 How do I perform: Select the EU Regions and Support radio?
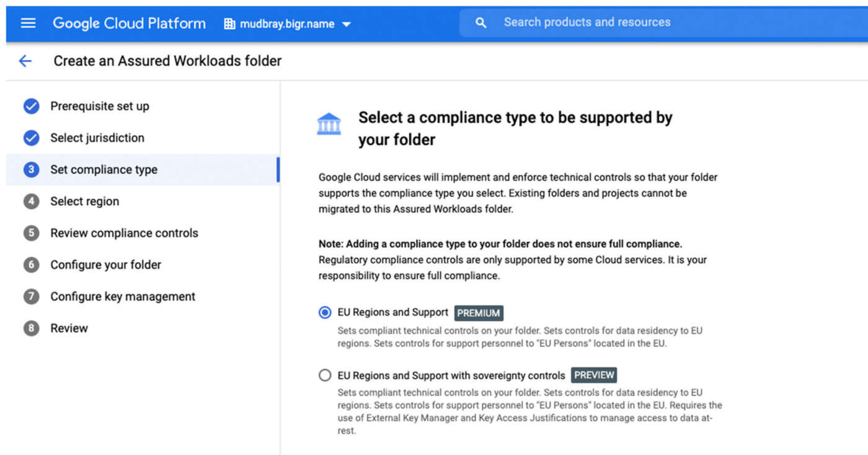(325, 313)
